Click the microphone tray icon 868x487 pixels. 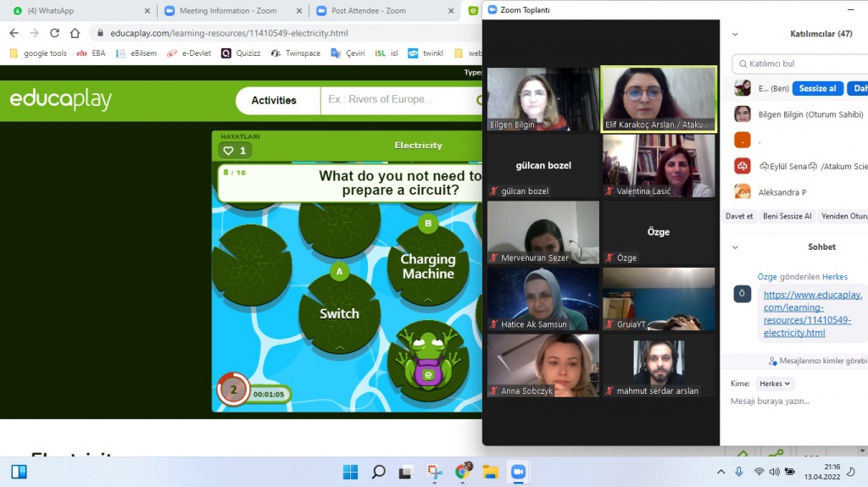739,472
